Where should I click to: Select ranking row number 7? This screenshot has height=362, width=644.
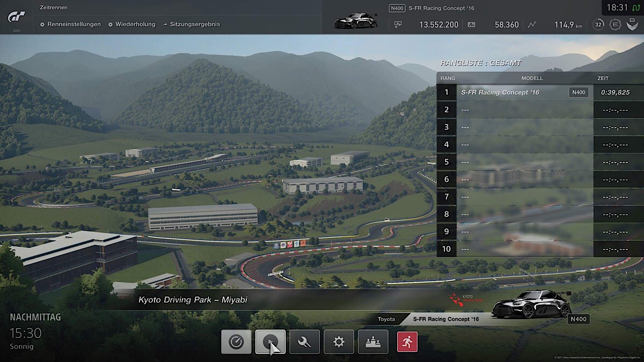tap(539, 197)
